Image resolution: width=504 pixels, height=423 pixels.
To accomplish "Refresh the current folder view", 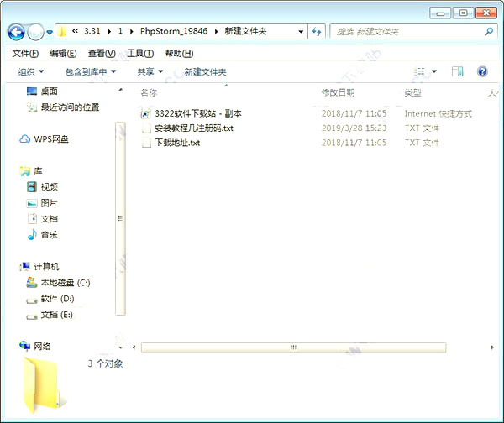I will tap(317, 32).
